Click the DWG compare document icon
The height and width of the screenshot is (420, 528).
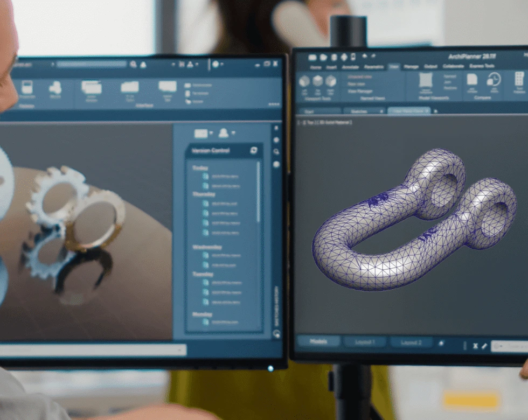click(472, 80)
